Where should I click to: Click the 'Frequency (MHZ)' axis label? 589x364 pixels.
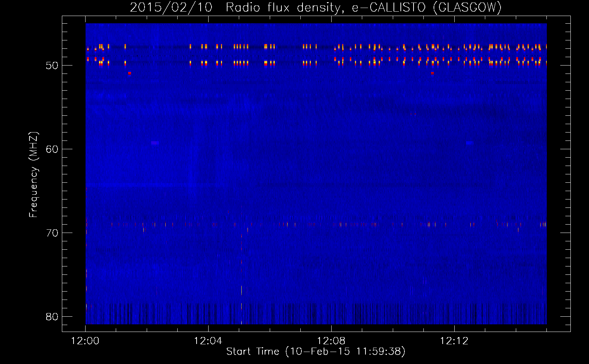(x=33, y=175)
